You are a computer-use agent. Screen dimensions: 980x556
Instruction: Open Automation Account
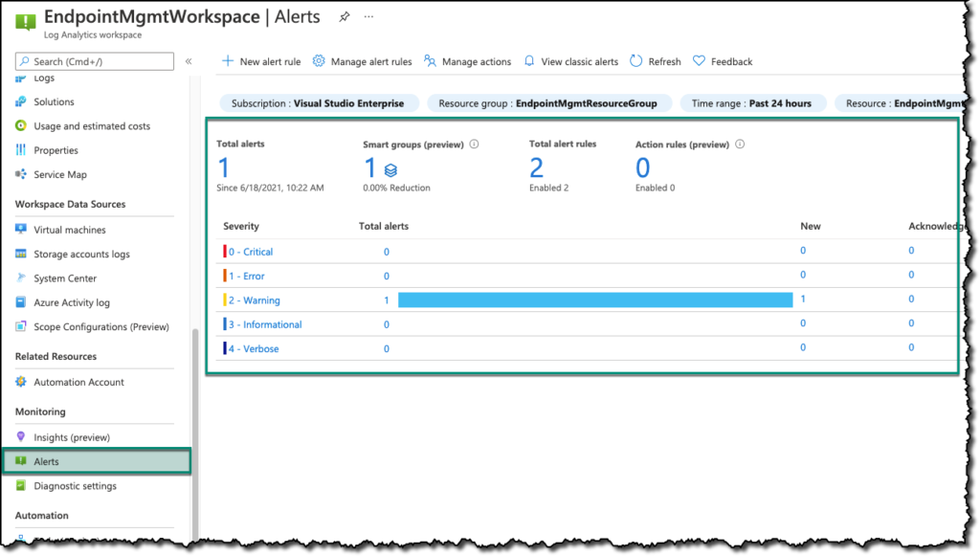pos(78,383)
